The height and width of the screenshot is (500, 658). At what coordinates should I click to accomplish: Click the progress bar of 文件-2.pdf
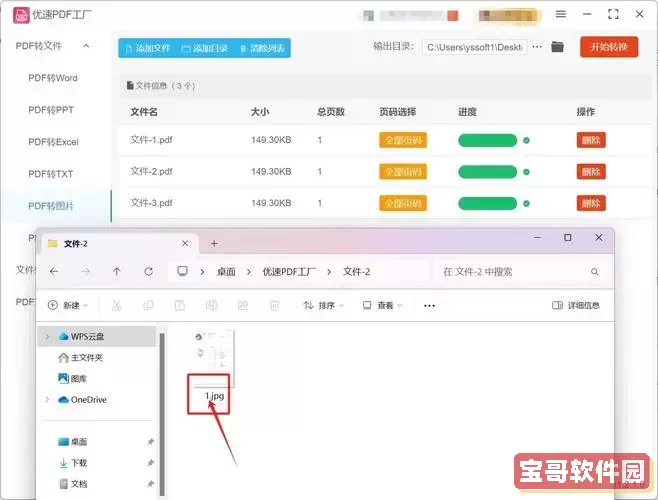coord(487,172)
